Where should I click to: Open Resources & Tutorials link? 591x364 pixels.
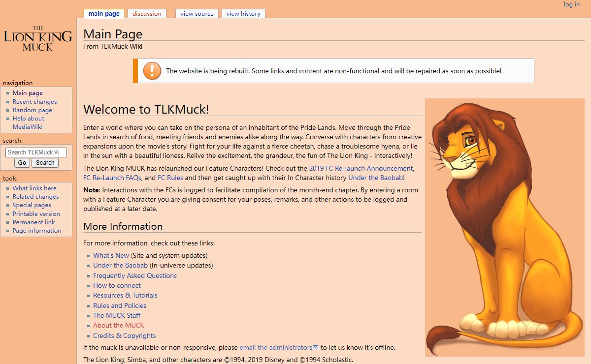125,295
